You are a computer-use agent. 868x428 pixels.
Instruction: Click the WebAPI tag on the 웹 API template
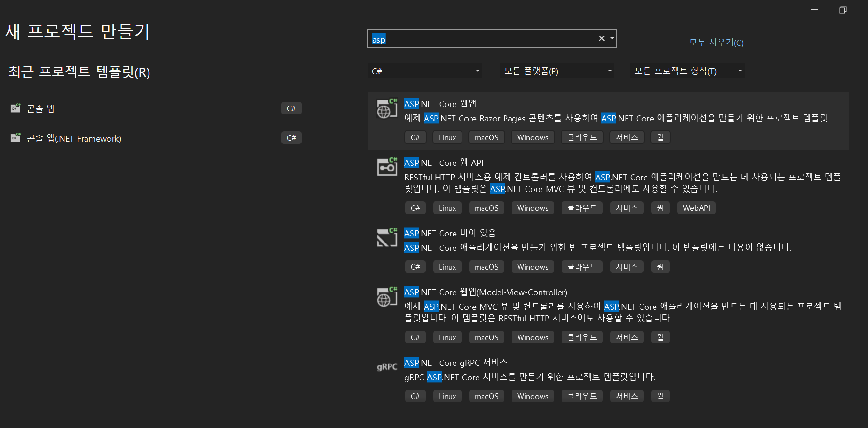(x=697, y=208)
